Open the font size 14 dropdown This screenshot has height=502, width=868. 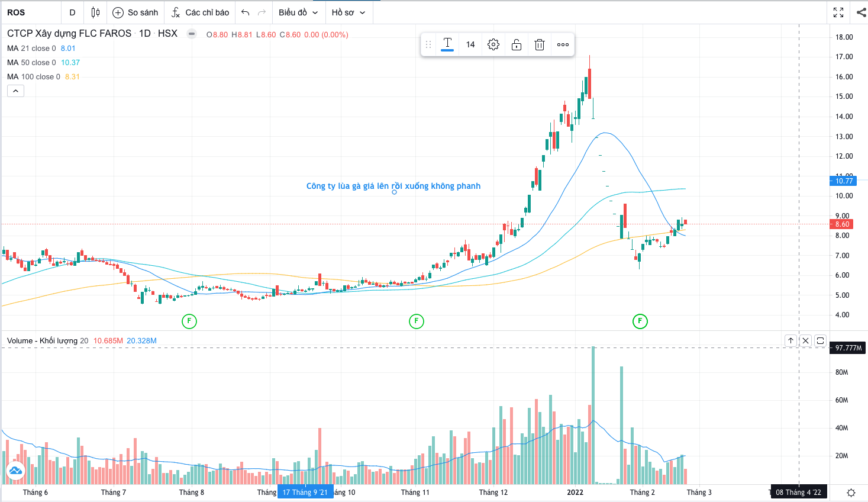click(x=470, y=44)
